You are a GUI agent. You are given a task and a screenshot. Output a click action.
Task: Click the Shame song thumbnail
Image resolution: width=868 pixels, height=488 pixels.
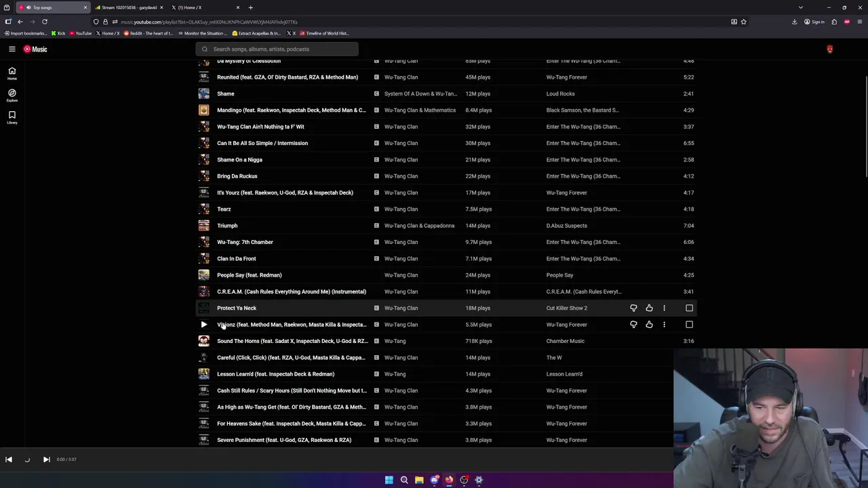click(x=203, y=94)
